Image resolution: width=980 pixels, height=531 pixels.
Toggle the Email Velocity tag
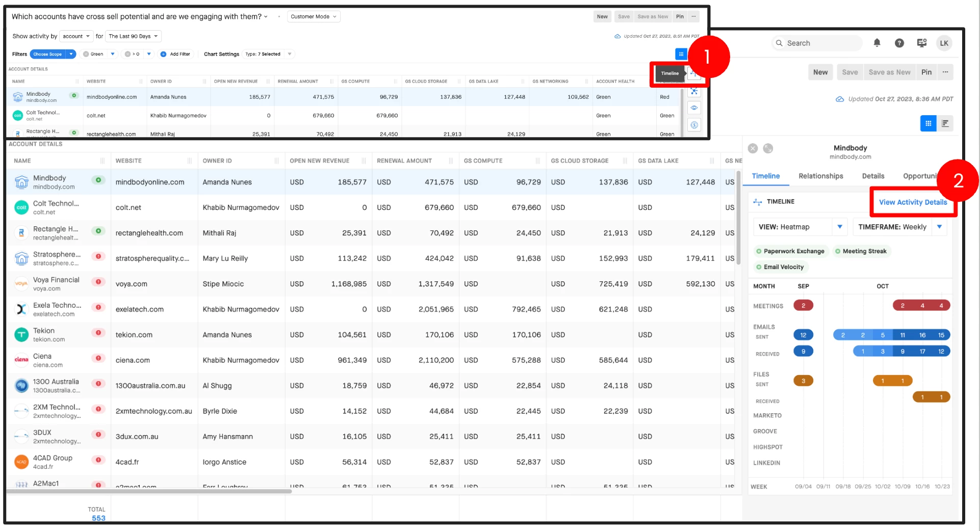(780, 267)
